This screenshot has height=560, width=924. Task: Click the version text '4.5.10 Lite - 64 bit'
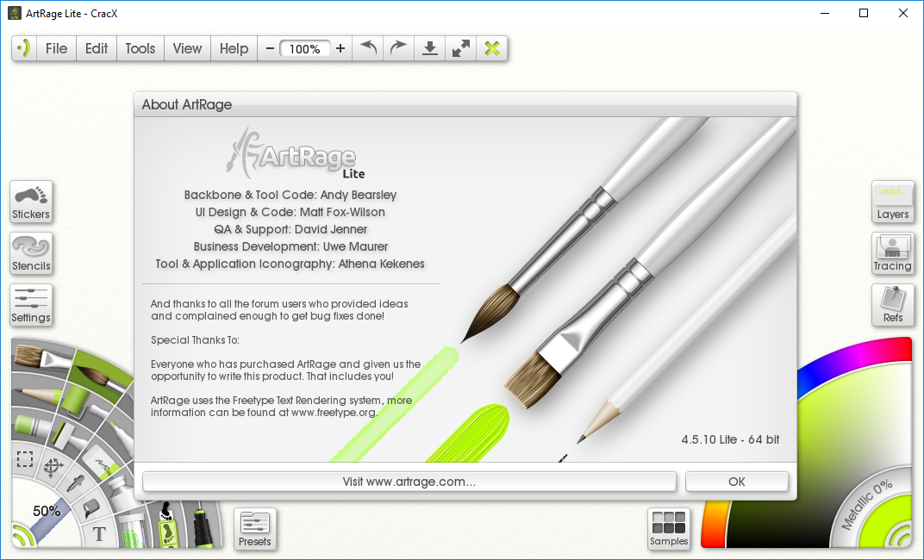click(730, 440)
